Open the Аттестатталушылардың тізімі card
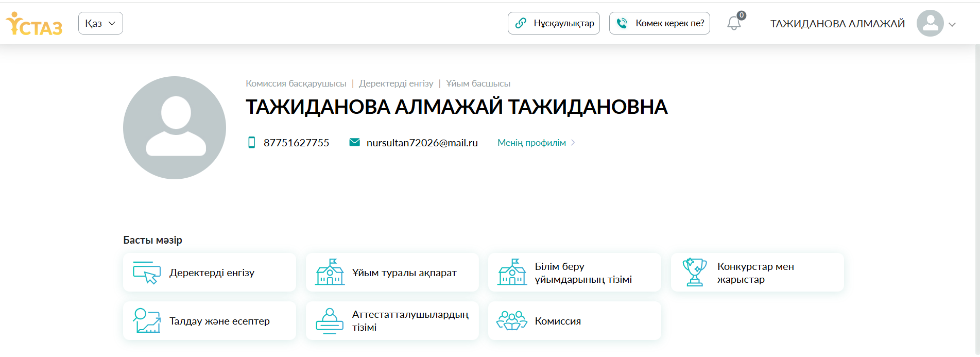 (x=392, y=320)
